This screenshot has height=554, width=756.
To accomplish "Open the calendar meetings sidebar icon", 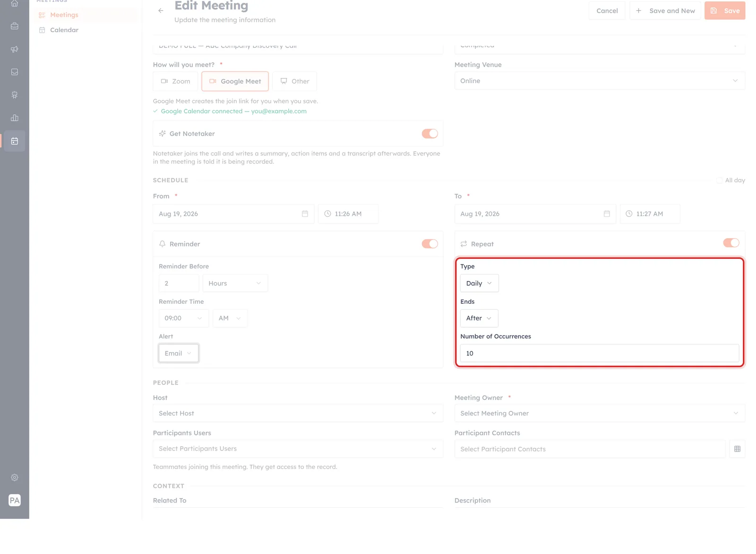I will [x=15, y=141].
